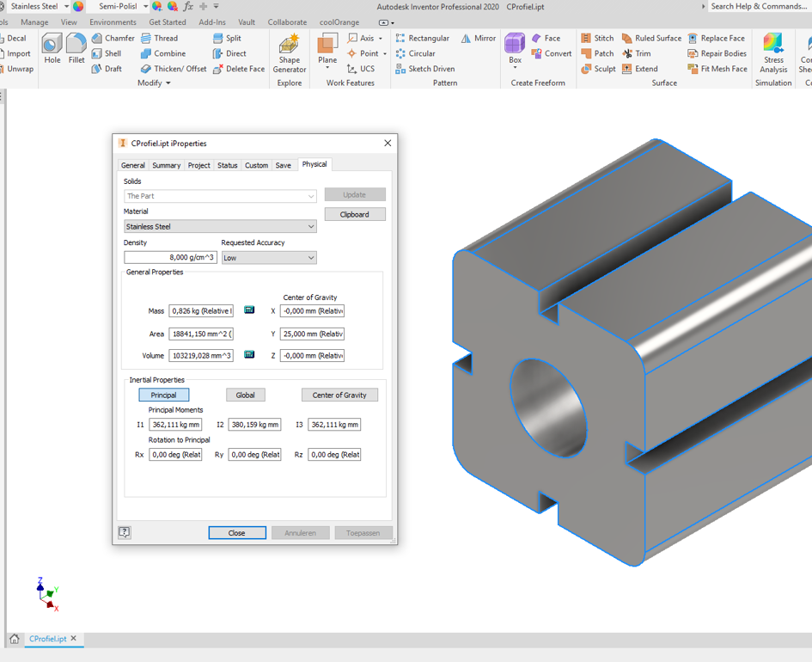The height and width of the screenshot is (662, 812).
Task: Expand the Requested Accuracy dropdown
Action: coord(268,258)
